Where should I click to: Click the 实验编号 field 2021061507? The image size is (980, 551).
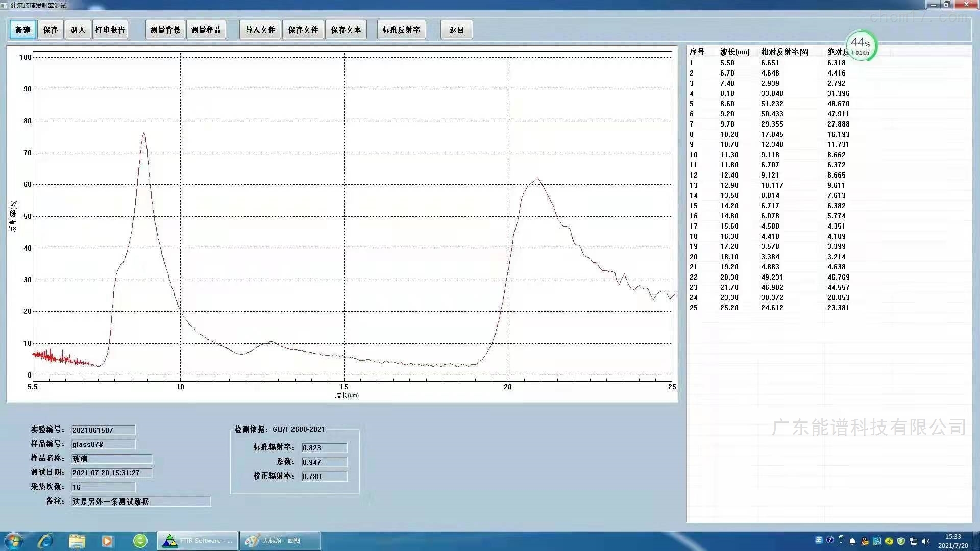point(103,430)
